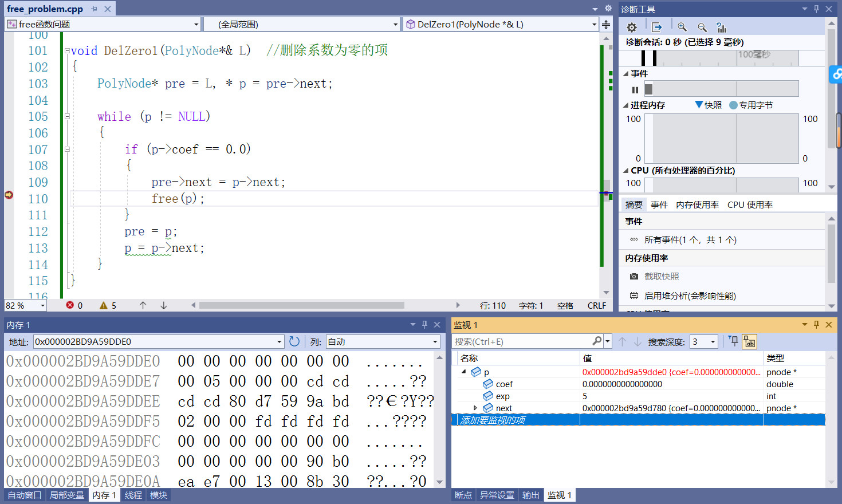Open diagnostic tools settings gear

click(632, 27)
